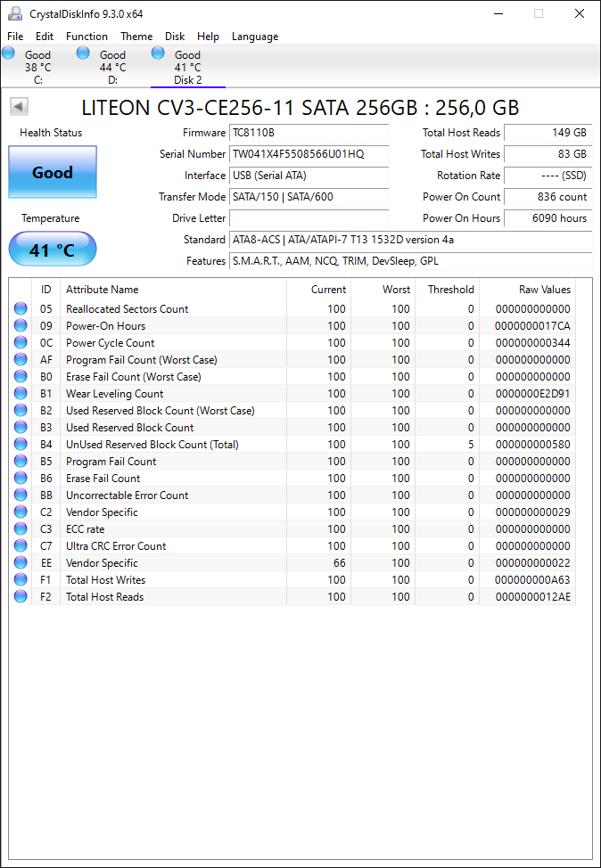The height and width of the screenshot is (868, 601).
Task: Click status orb beside Total Host Reads row
Action: (x=21, y=596)
